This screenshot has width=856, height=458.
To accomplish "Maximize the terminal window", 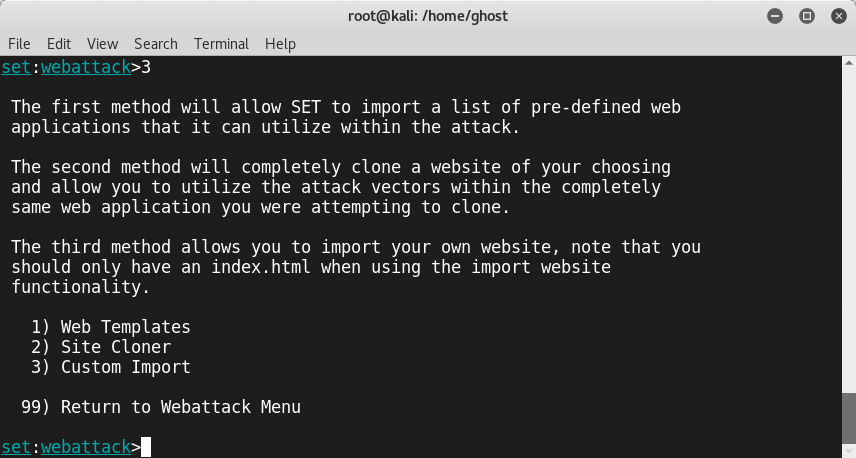I will pyautogui.click(x=807, y=16).
